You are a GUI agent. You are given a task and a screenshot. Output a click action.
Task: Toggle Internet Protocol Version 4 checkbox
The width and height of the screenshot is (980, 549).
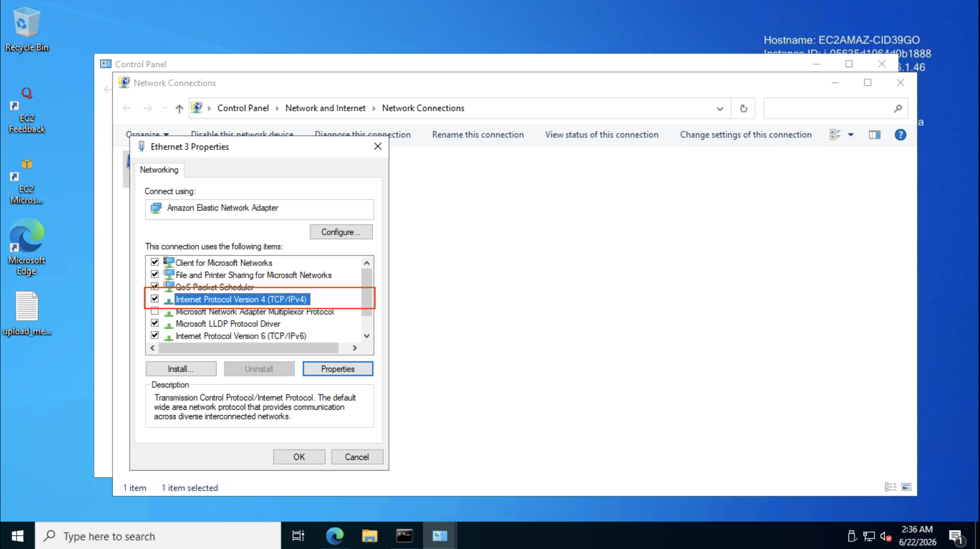(x=155, y=298)
